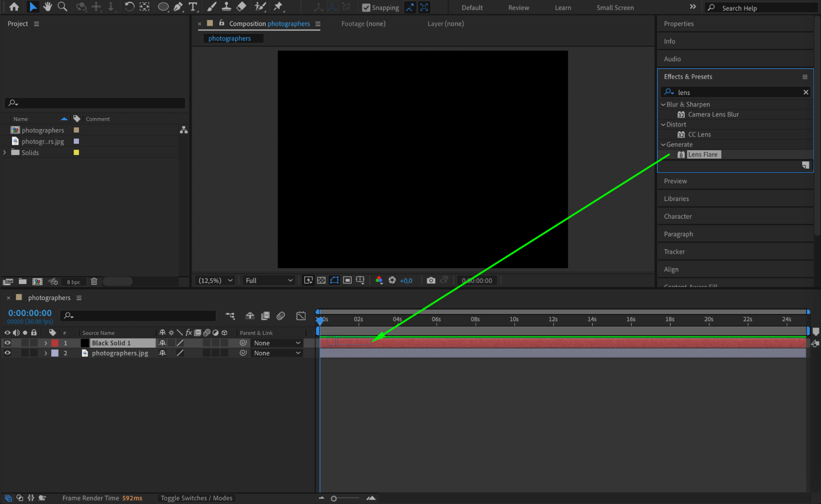Select the Clone Stamp tool
The height and width of the screenshot is (504, 821).
click(x=226, y=7)
